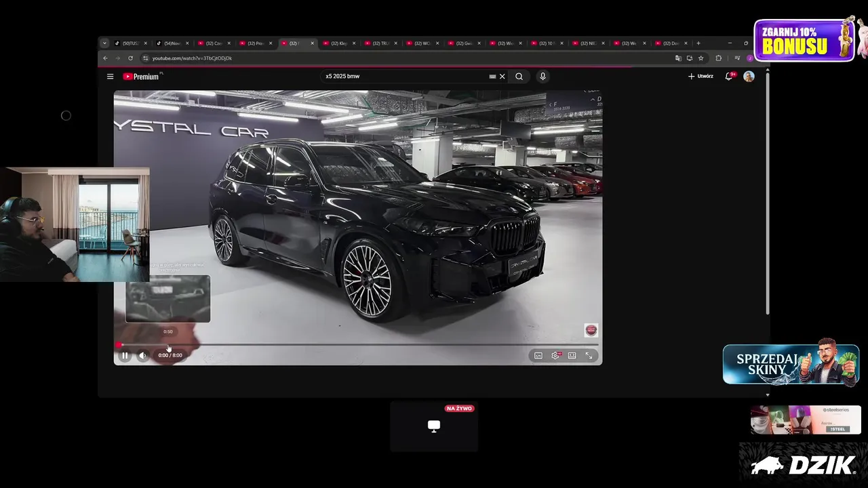Open the YouTube account avatar menu
This screenshot has height=488, width=868.
[x=749, y=77]
